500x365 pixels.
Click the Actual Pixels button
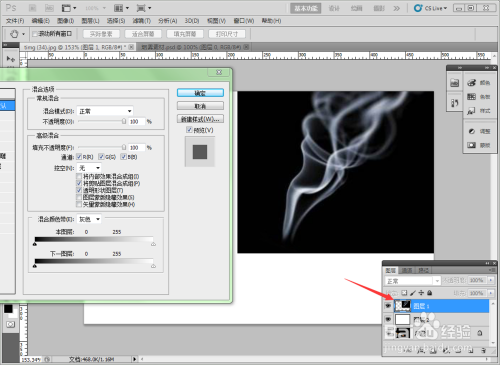click(101, 34)
